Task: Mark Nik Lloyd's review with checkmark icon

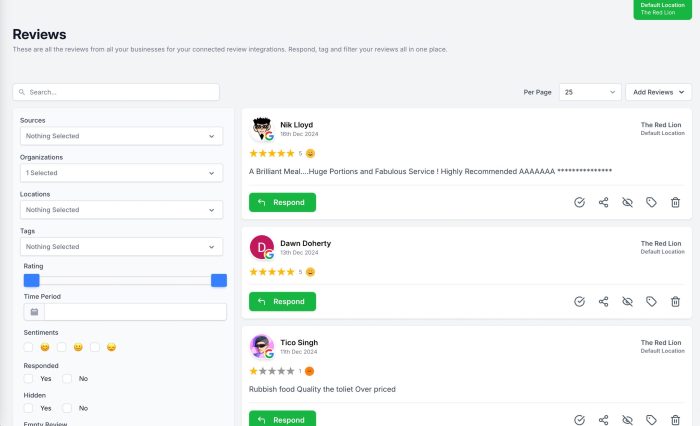Action: pyautogui.click(x=580, y=202)
